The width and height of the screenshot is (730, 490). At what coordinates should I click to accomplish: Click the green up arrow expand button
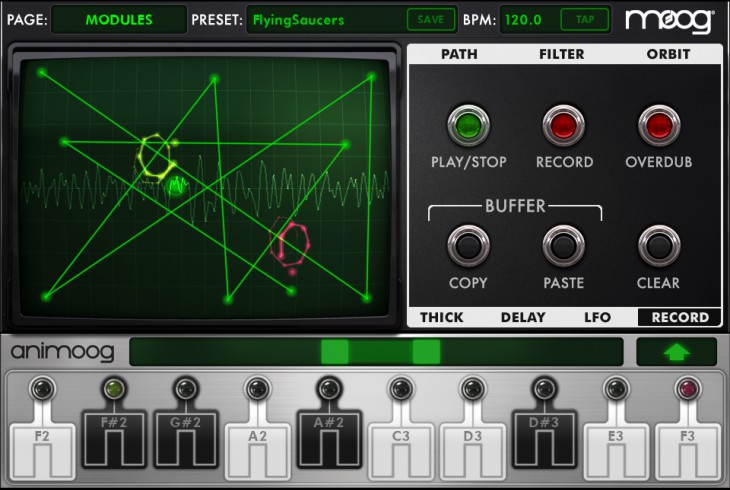coord(676,352)
